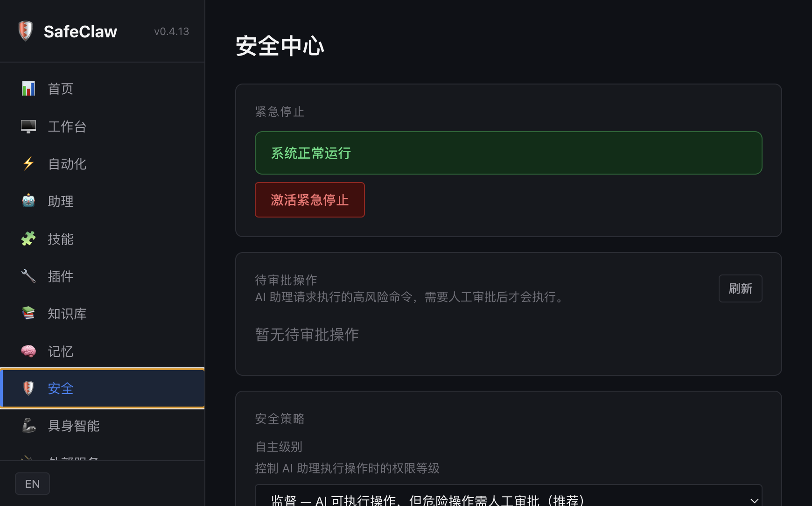Click the green 系统正常运行 status banner
The image size is (812, 506).
tap(508, 153)
